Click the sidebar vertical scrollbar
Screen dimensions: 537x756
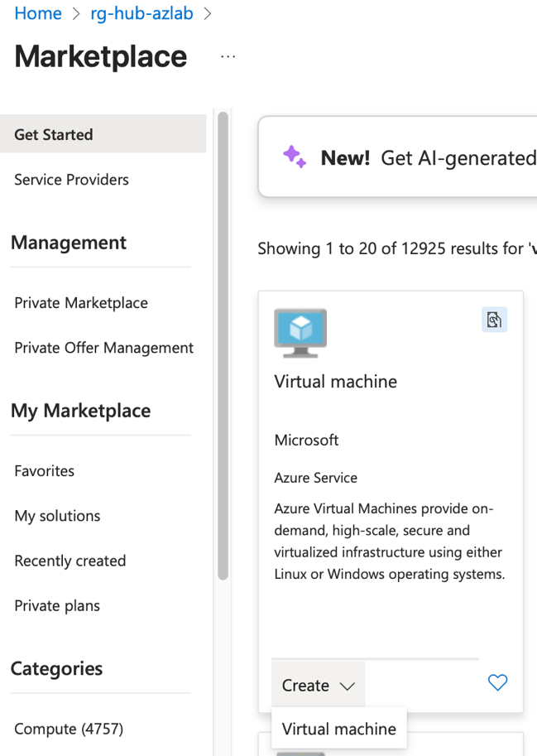point(223,345)
